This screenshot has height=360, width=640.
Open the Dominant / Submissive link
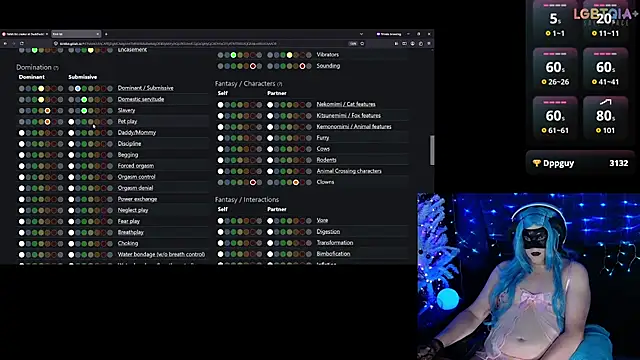point(145,88)
